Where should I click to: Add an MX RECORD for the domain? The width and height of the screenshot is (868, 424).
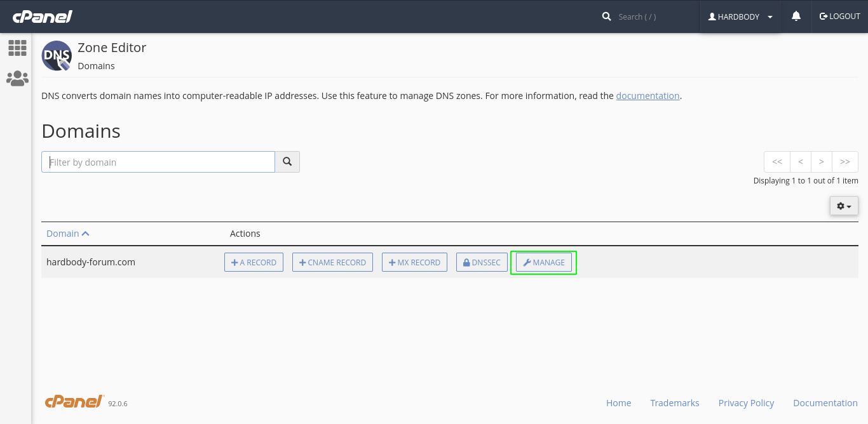tap(414, 262)
